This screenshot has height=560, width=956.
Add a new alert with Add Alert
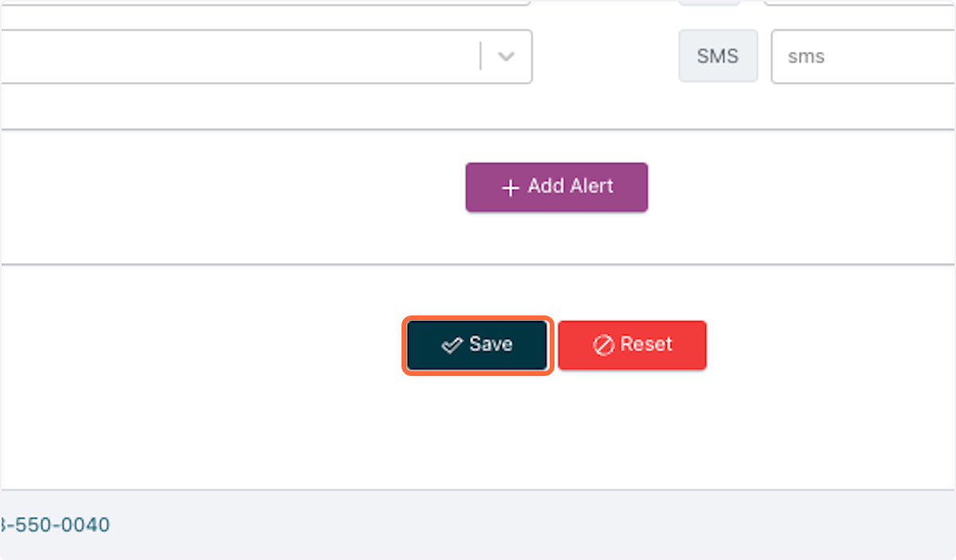click(557, 187)
